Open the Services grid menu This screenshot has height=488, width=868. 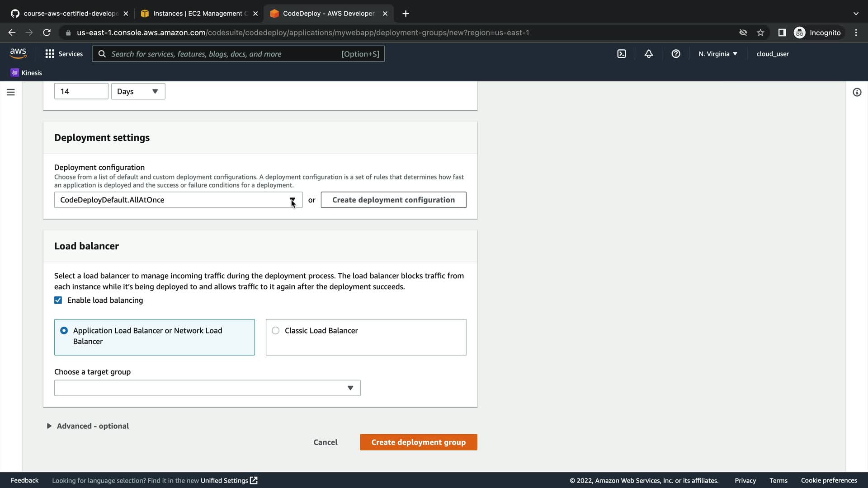pos(64,54)
